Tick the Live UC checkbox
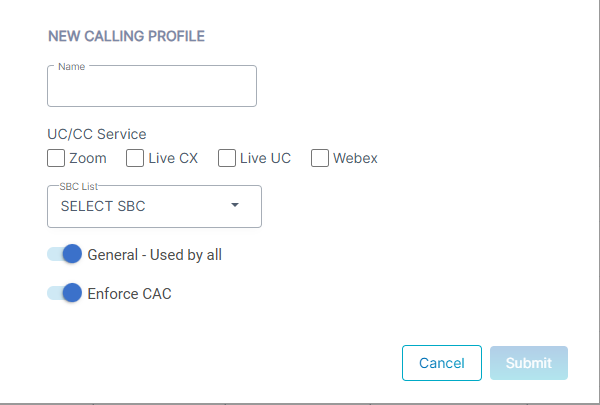 (x=227, y=158)
